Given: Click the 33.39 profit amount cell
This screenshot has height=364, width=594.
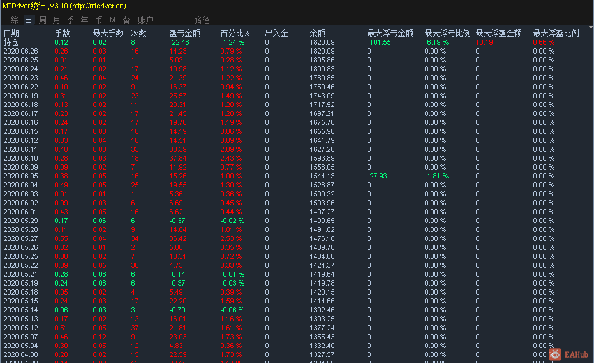Looking at the screenshot, I should (177, 149).
